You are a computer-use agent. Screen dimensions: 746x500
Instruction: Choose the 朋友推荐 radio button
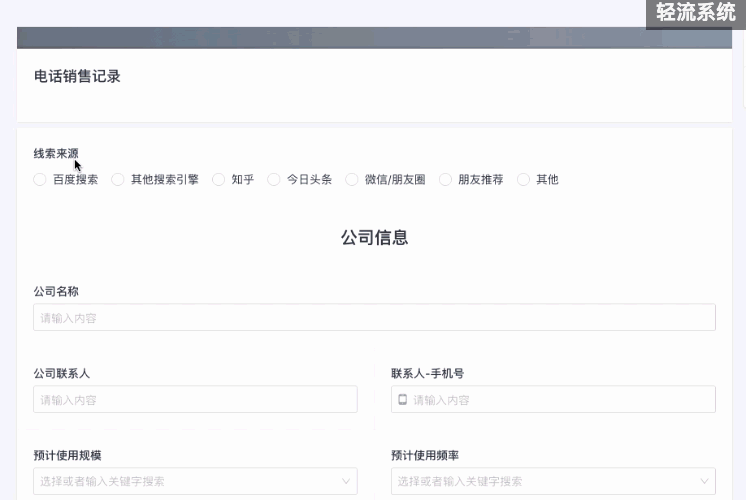pyautogui.click(x=446, y=180)
